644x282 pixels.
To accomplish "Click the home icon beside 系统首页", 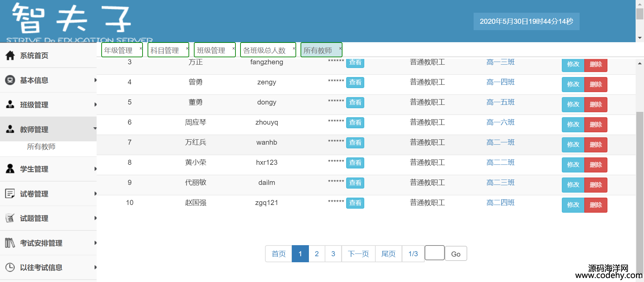I will pos(10,56).
